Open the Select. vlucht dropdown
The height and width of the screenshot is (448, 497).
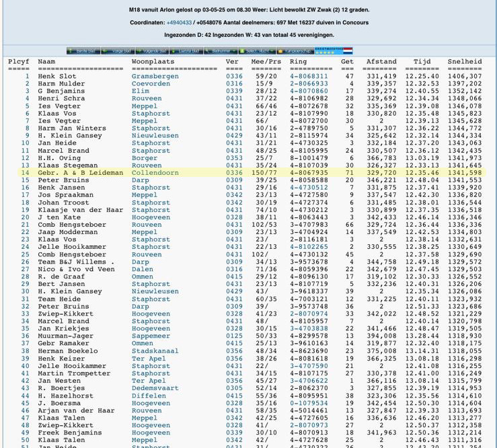257,50
